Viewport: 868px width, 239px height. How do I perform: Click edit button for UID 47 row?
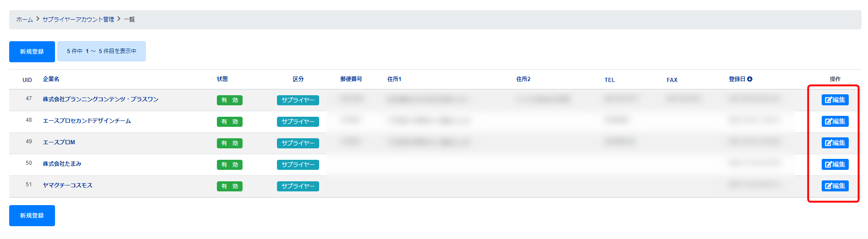tap(835, 100)
